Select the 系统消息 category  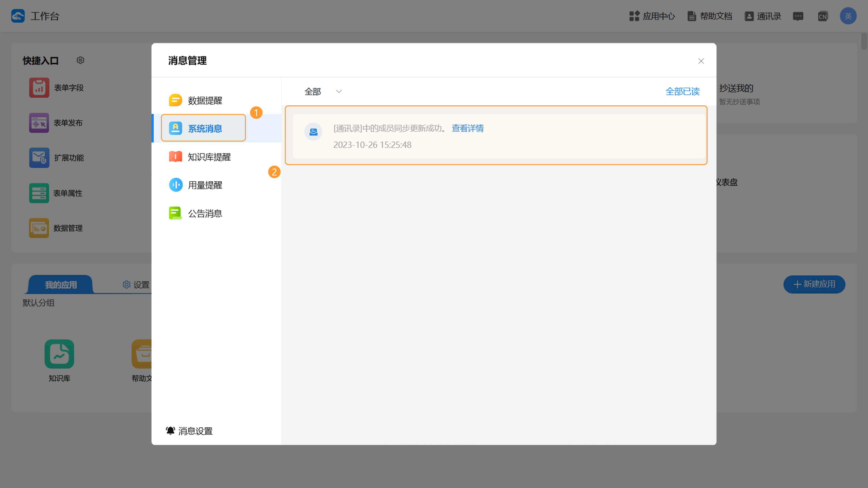[216, 128]
